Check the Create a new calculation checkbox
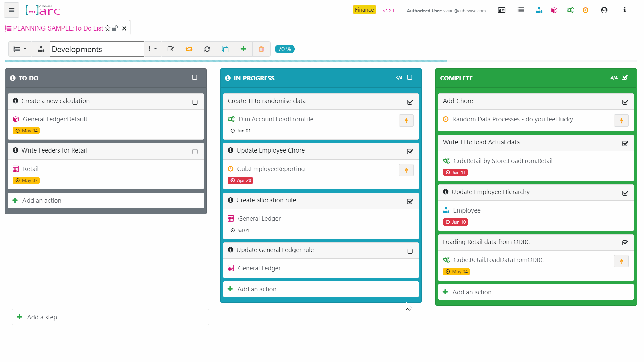The image size is (644, 362). (x=195, y=102)
